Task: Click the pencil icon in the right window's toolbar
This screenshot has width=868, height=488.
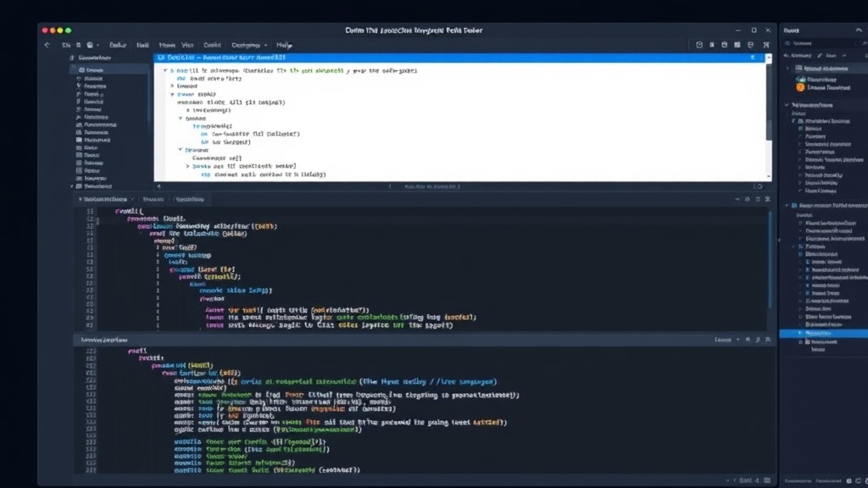Action: [820, 56]
